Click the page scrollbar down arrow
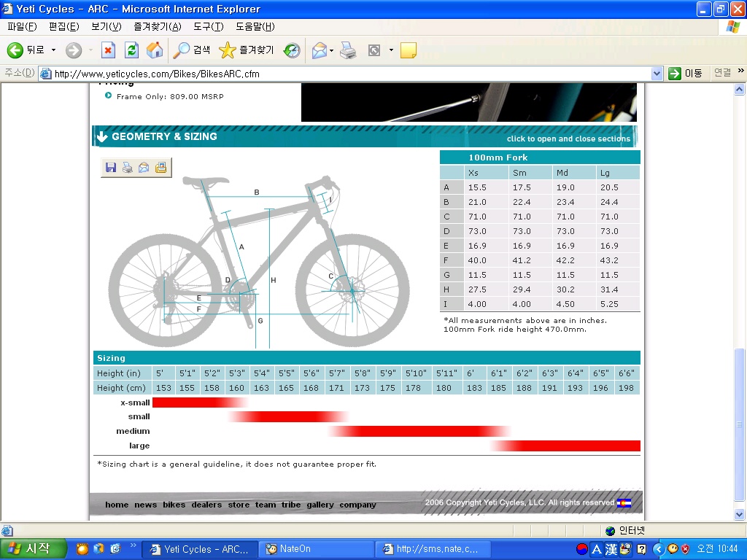This screenshot has height=560, width=747. [740, 514]
